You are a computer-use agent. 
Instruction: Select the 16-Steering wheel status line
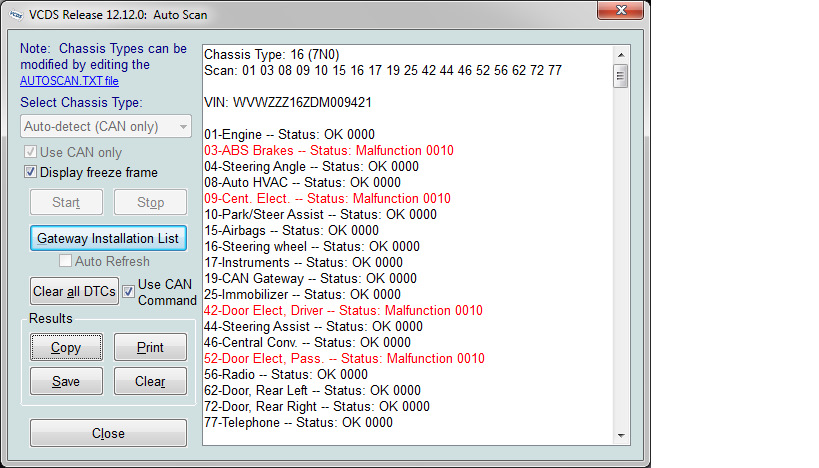pos(312,247)
